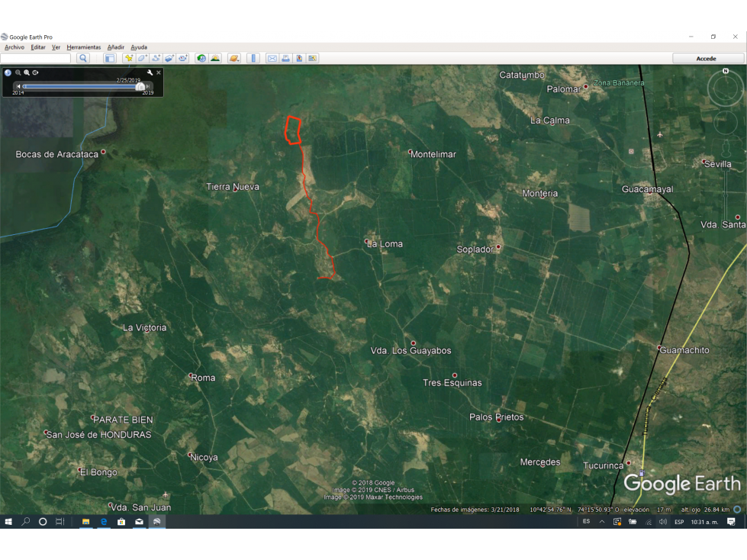Click the print icon

coord(285,58)
